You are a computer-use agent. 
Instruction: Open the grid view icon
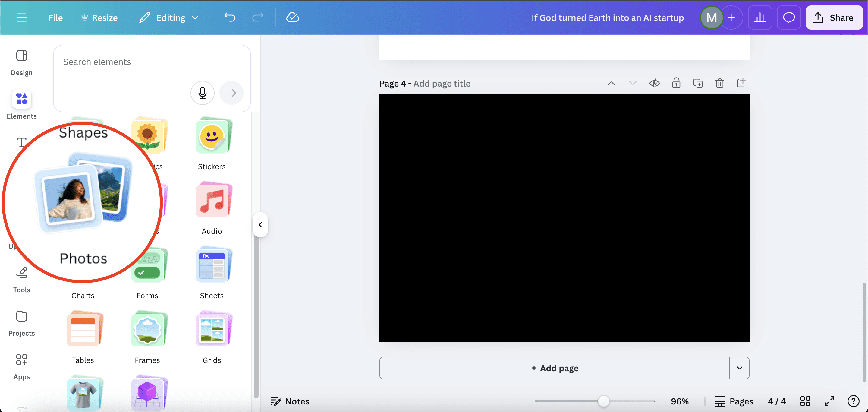(805, 401)
